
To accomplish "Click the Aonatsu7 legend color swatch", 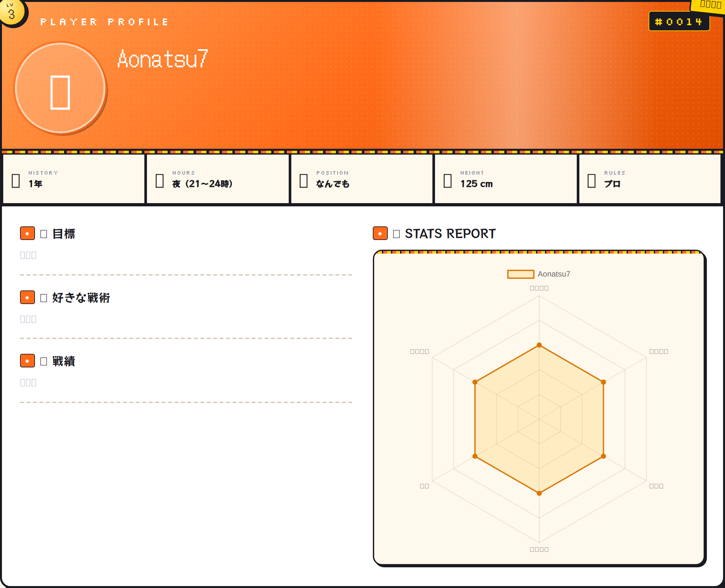I will [x=520, y=274].
